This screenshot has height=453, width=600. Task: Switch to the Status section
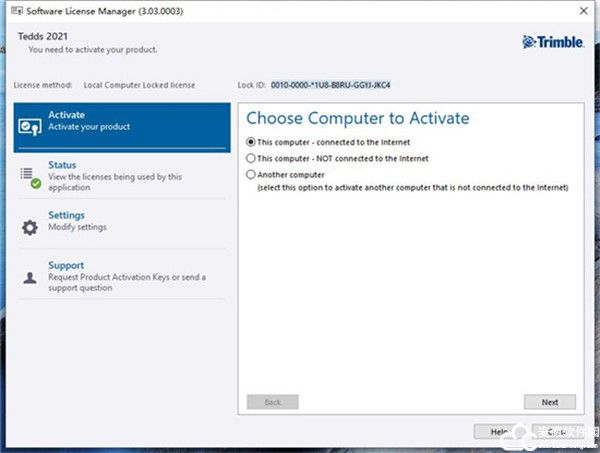(62, 165)
